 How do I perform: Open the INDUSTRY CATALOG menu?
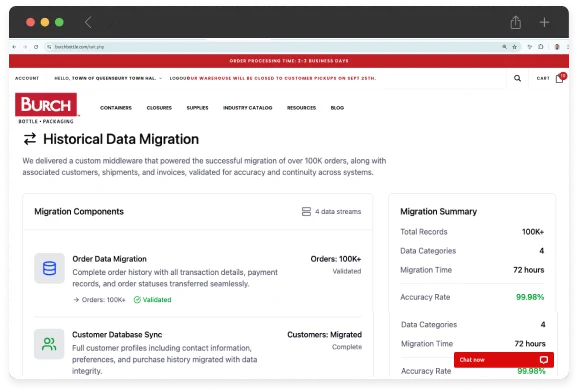pyautogui.click(x=247, y=108)
